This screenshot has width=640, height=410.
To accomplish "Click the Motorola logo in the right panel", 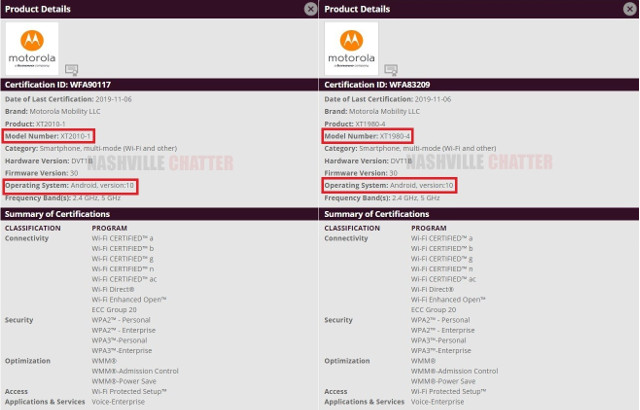I will pos(351,45).
